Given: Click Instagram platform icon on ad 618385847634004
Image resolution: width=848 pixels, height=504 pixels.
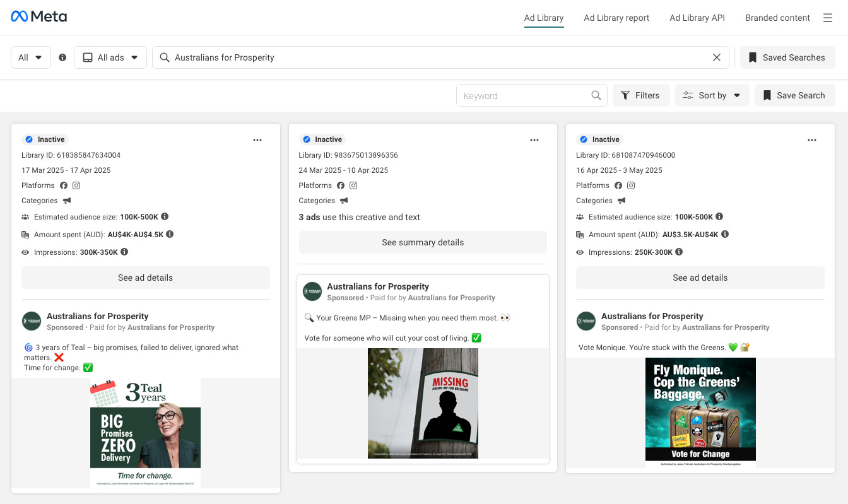Looking at the screenshot, I should coord(76,185).
